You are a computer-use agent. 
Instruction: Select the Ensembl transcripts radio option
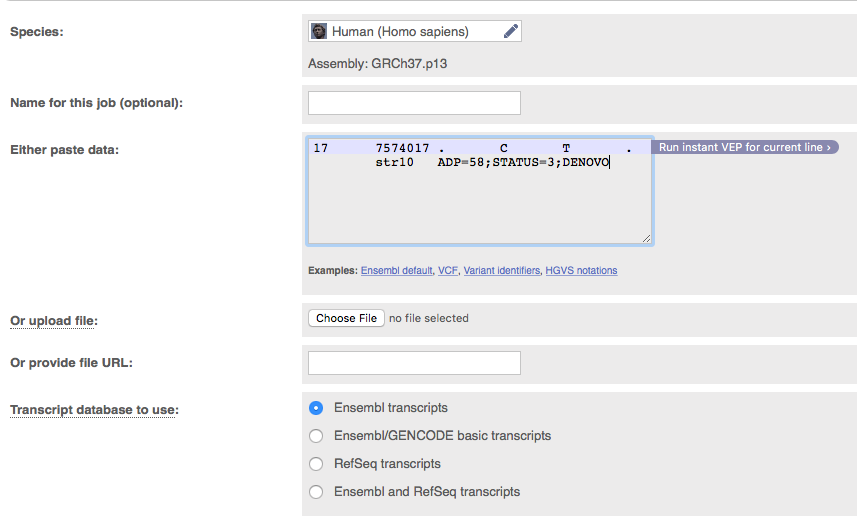click(x=316, y=408)
